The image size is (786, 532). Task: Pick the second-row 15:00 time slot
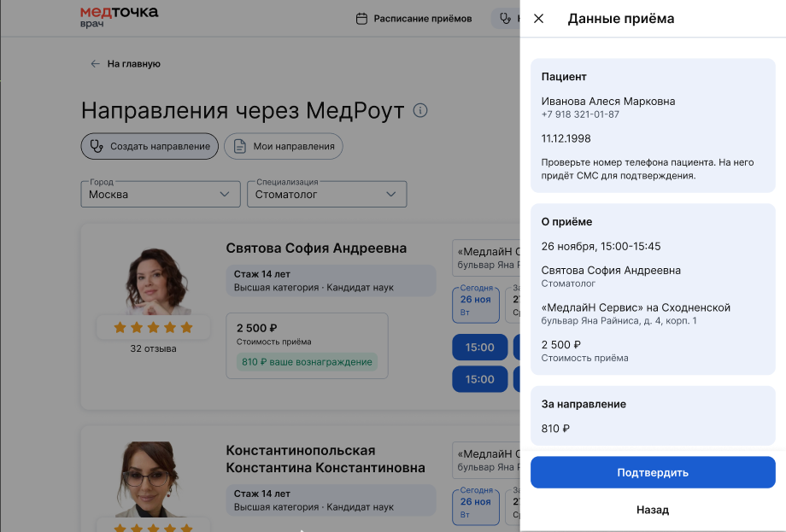click(x=479, y=379)
